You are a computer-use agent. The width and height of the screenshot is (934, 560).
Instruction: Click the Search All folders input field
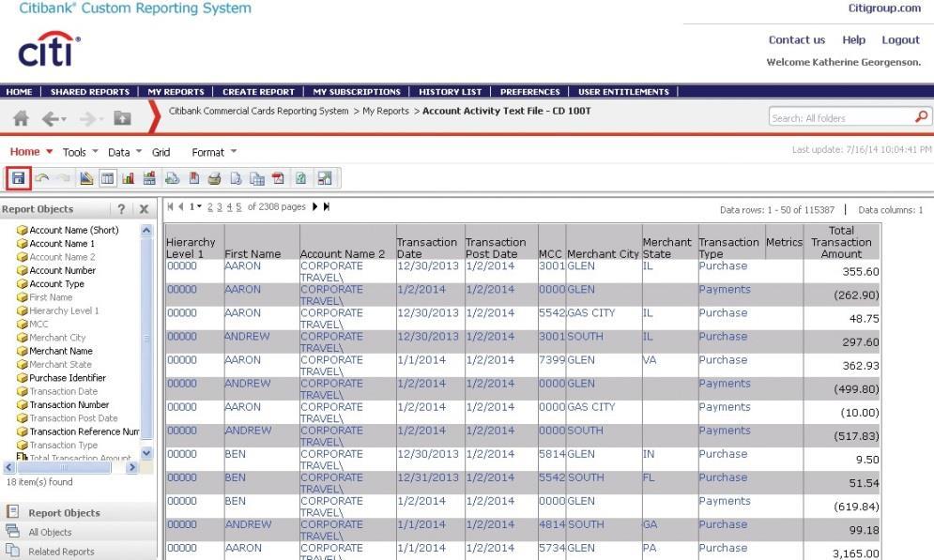pyautogui.click(x=841, y=118)
